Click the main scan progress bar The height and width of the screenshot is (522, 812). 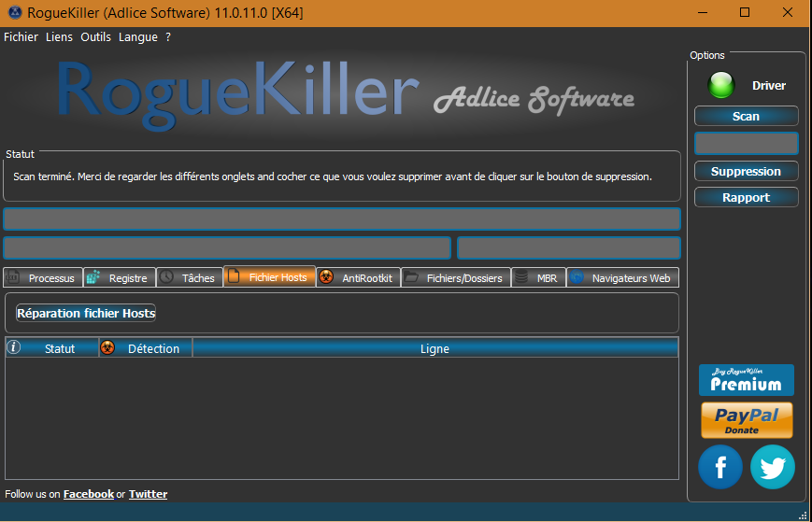click(x=342, y=219)
